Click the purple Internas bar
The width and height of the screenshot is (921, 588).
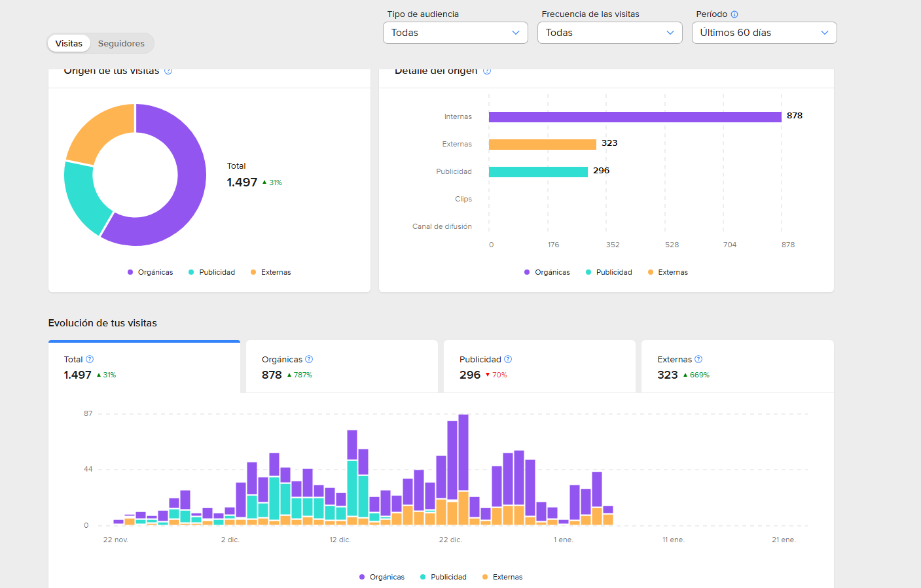click(x=634, y=117)
